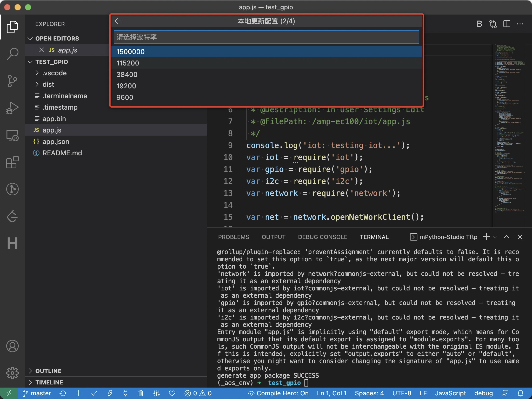The image size is (532, 399).
Task: Open the H icon in activity bar
Action: 12,243
